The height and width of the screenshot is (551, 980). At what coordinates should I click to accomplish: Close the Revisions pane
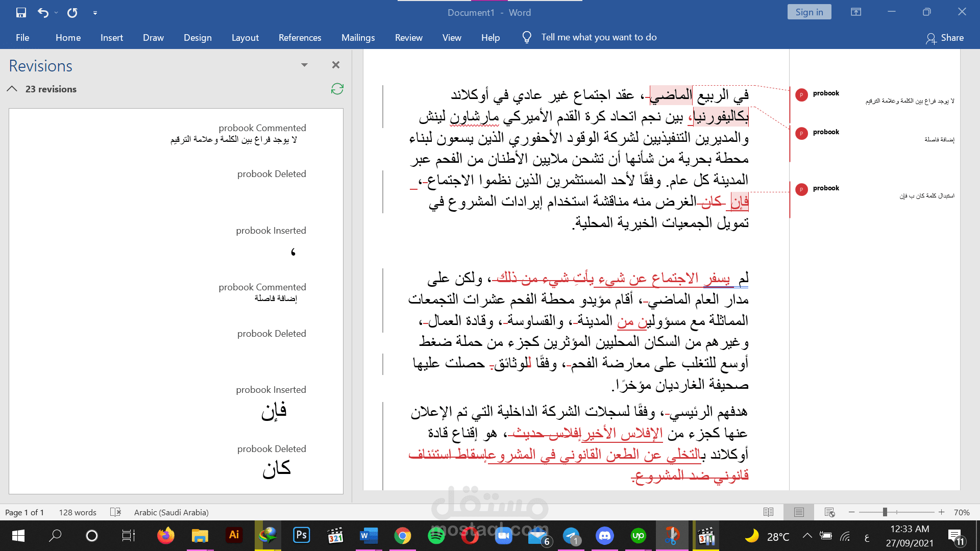[x=335, y=65]
